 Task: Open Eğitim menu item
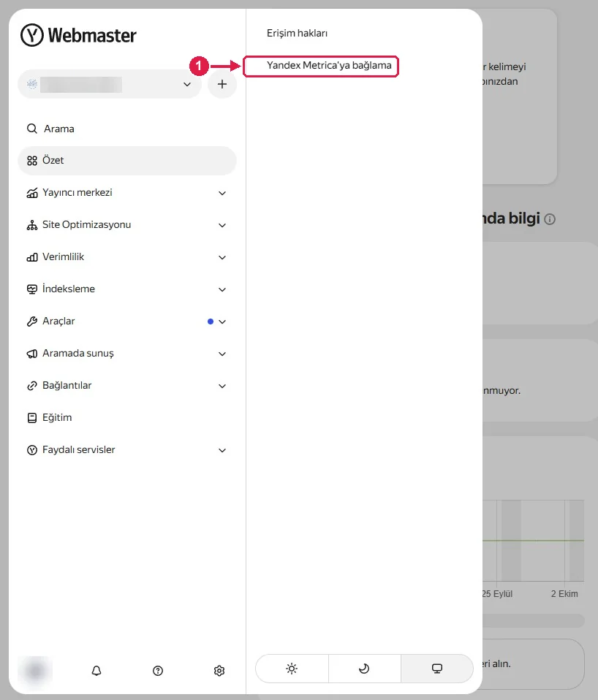click(x=126, y=418)
